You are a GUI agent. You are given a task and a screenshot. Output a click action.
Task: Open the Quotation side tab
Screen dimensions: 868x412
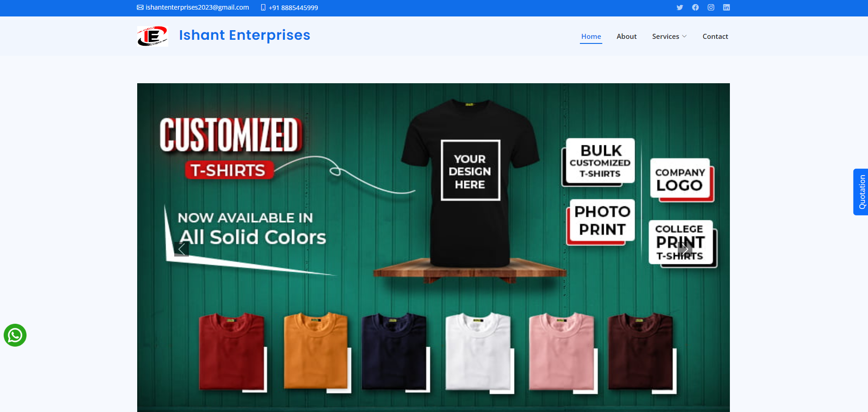pyautogui.click(x=861, y=192)
